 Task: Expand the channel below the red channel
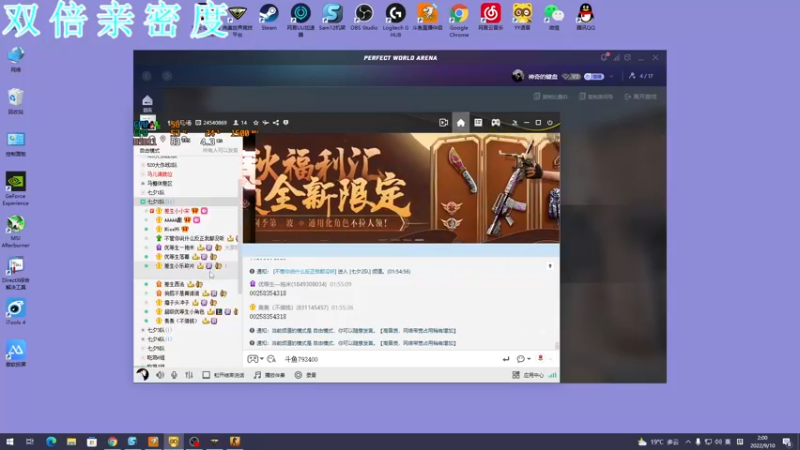click(143, 184)
